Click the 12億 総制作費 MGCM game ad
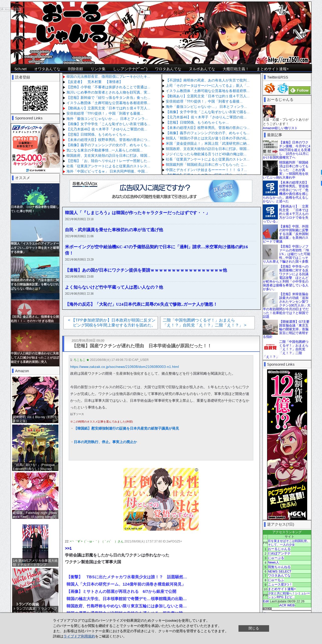The image size is (322, 644). (287, 444)
